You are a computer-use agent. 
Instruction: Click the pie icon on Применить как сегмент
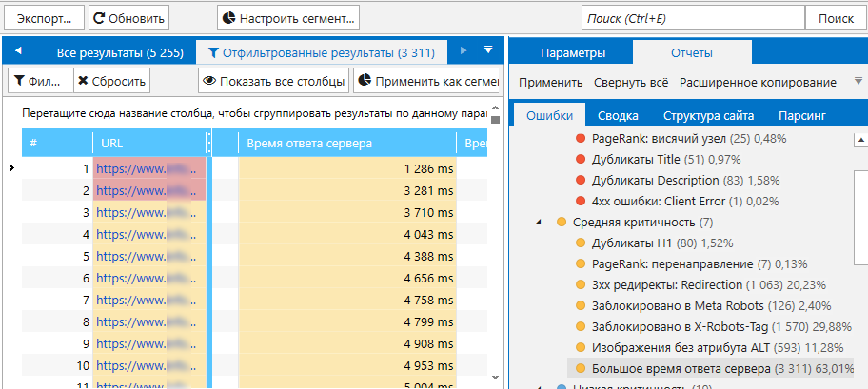[365, 82]
